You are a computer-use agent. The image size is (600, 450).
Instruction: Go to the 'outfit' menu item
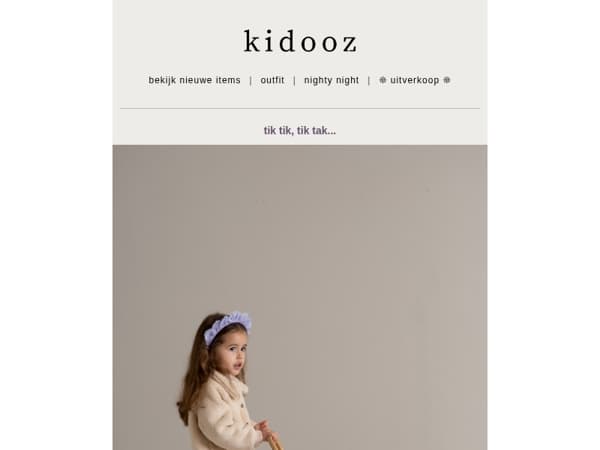pos(272,80)
